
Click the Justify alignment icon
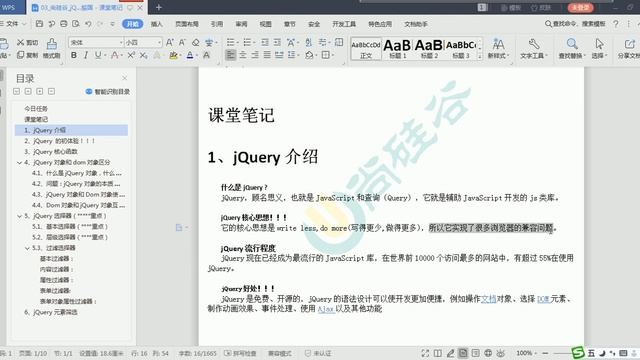pyautogui.click(x=267, y=54)
